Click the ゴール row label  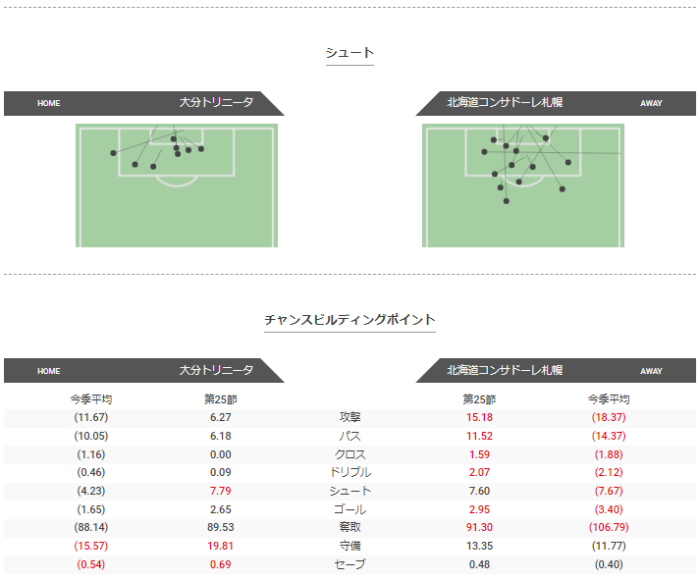point(350,509)
